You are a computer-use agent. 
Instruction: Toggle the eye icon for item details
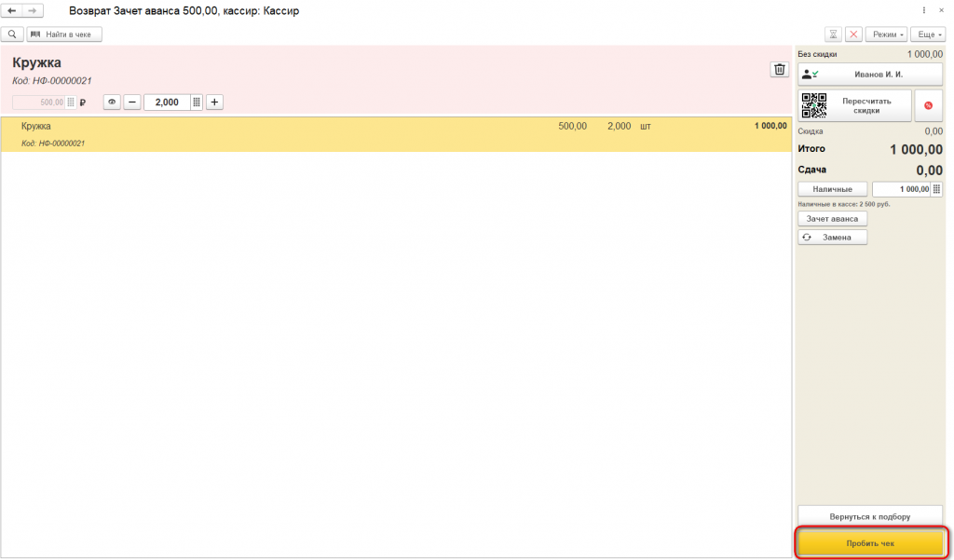coord(112,102)
